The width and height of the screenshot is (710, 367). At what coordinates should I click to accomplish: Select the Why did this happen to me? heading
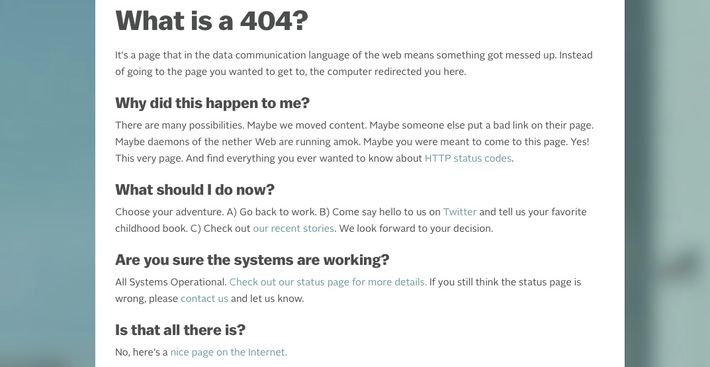click(x=212, y=103)
